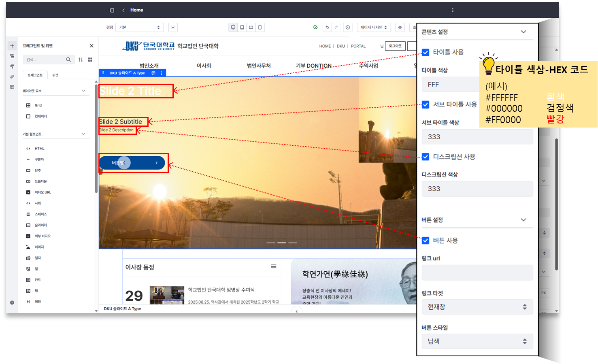This screenshot has width=598, height=364.
Task: Toggle the 서브 타이틀 사용 checkbox
Action: point(426,104)
